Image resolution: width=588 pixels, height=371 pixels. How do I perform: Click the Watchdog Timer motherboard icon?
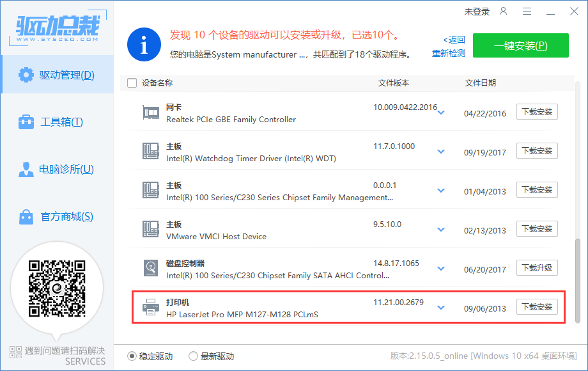pos(151,151)
